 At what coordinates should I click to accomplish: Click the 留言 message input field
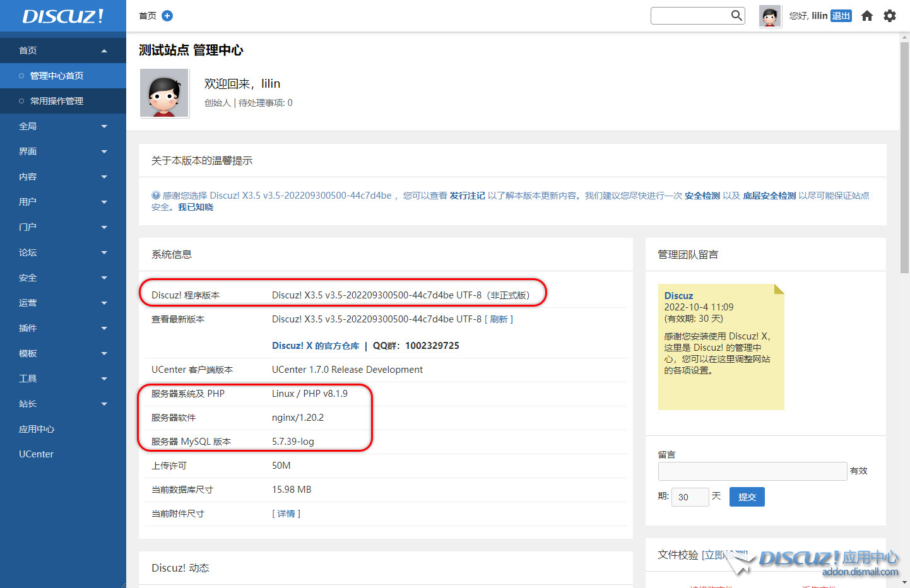coord(752,471)
